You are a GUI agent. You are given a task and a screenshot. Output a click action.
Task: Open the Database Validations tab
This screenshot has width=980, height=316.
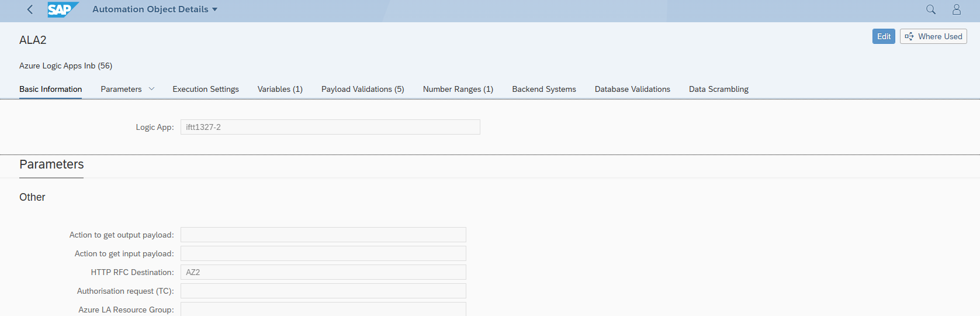632,89
